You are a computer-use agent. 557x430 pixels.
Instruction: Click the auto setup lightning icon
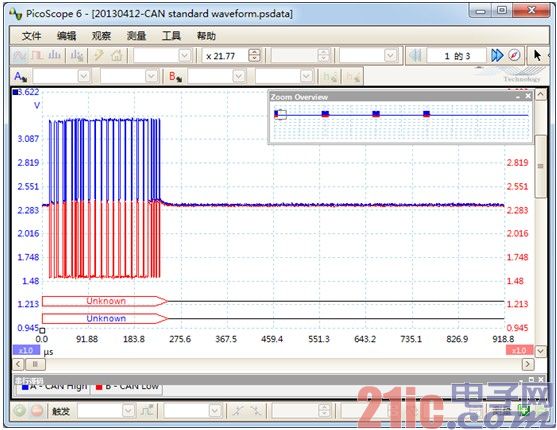pos(99,55)
